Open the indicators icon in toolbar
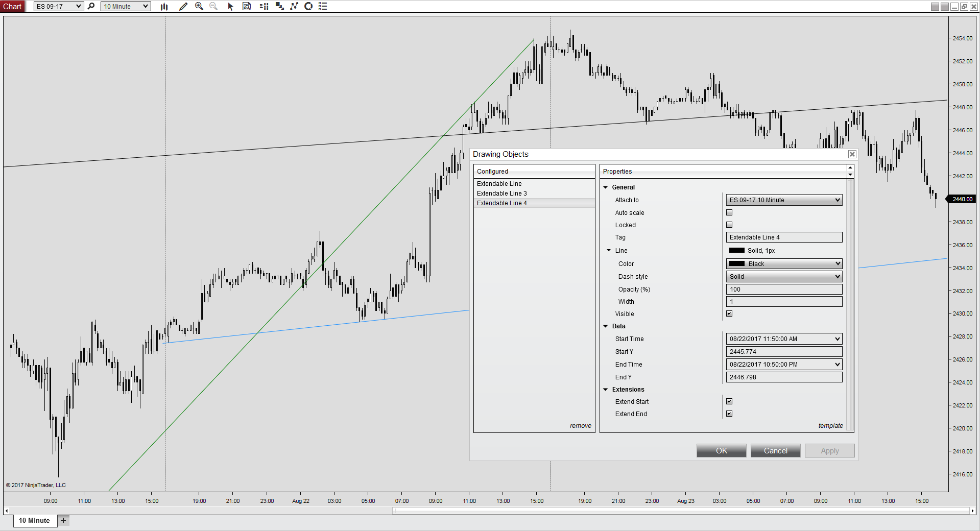 tap(294, 7)
